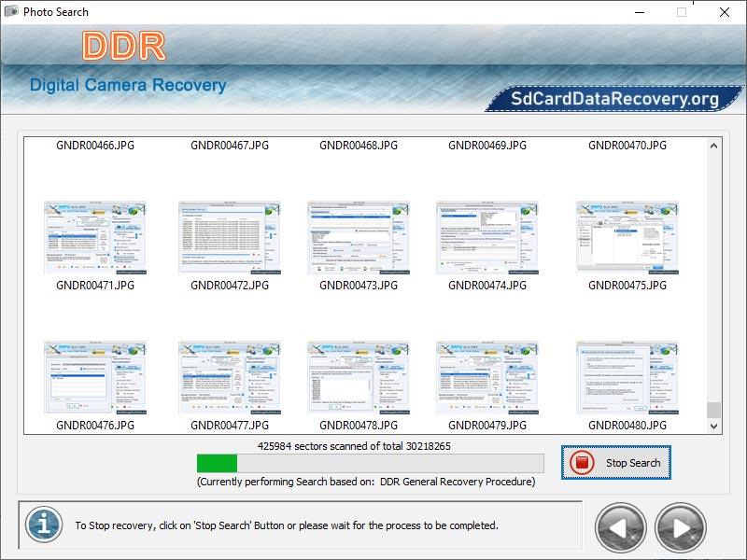Viewport: 747px width, 560px height.
Task: Click file name GNDR00466.JPG
Action: click(95, 146)
